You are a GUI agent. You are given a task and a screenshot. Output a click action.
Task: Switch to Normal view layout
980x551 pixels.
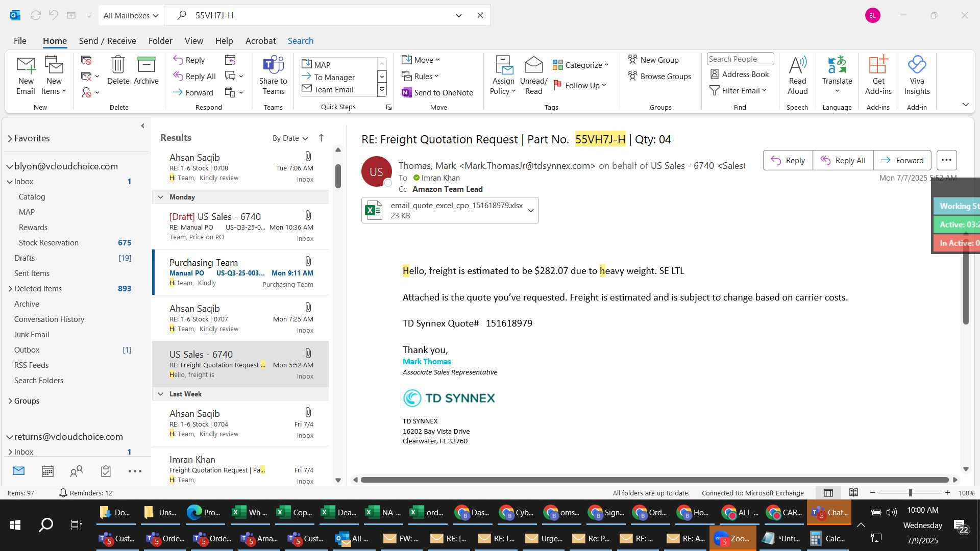pos(828,492)
